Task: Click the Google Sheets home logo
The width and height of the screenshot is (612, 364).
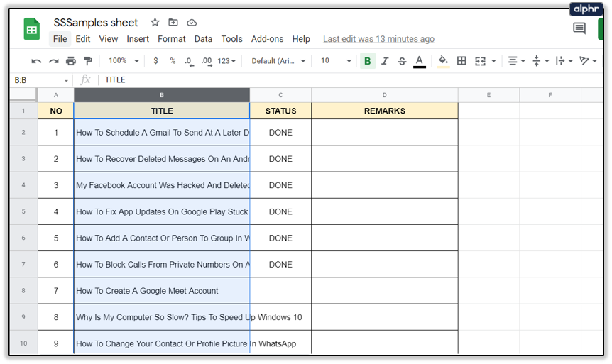Action: pyautogui.click(x=33, y=30)
